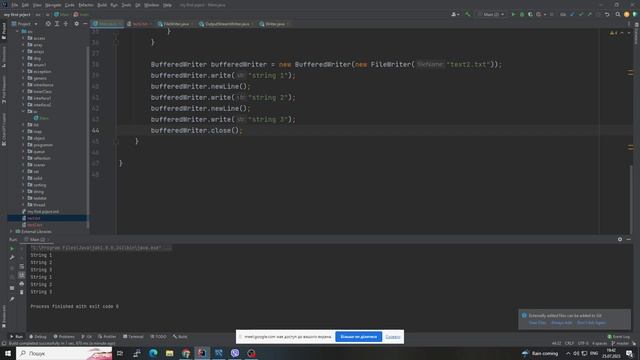Hide the Run panel with the minimize icon
640x360 pixels.
[x=629, y=239]
